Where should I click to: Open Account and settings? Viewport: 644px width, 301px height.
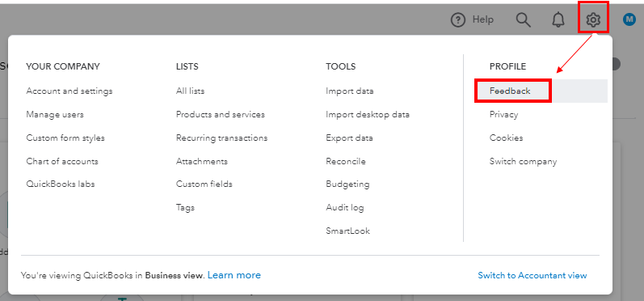(69, 91)
